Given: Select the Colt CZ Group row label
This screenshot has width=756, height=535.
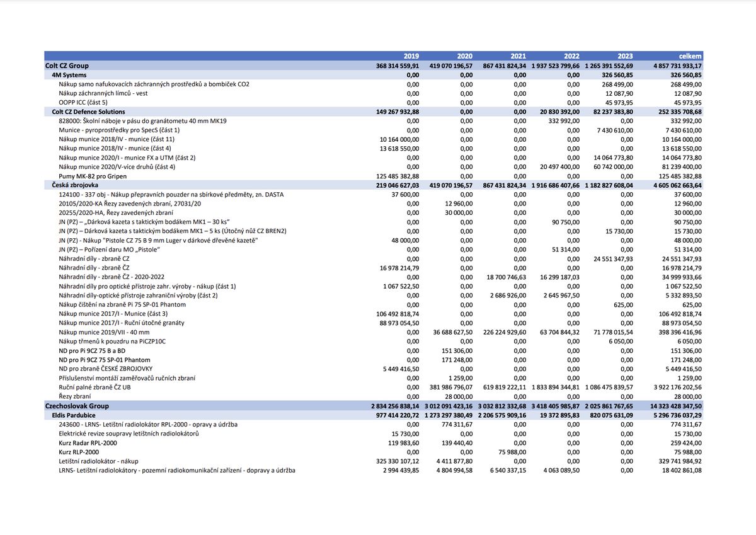Looking at the screenshot, I should (x=67, y=66).
